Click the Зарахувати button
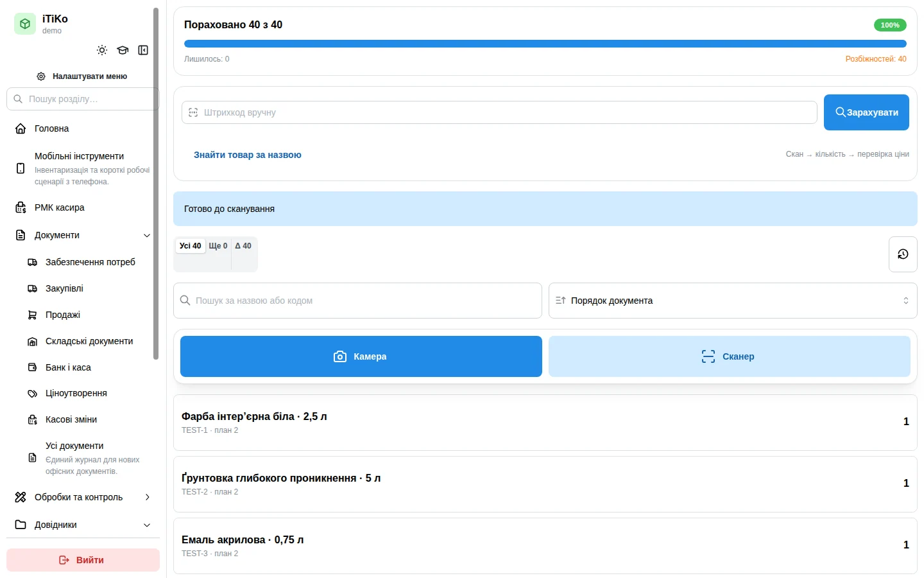Viewport: 924px width, 578px height. pyautogui.click(x=866, y=112)
